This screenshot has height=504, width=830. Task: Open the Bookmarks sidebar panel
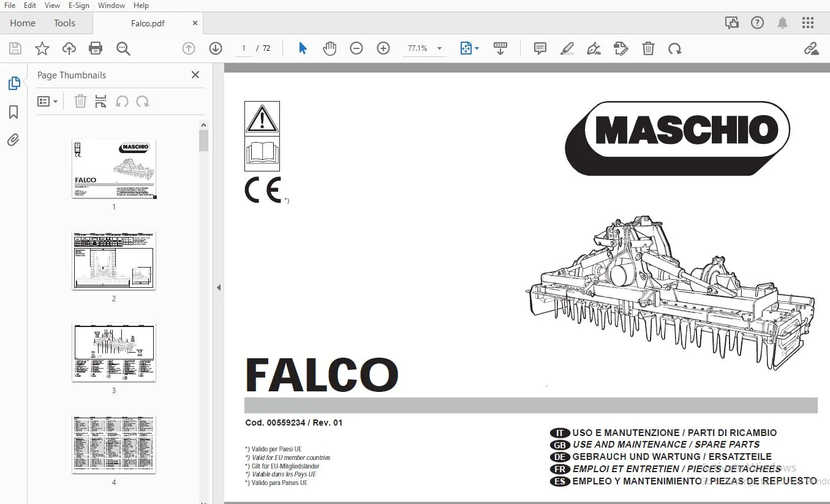point(13,112)
